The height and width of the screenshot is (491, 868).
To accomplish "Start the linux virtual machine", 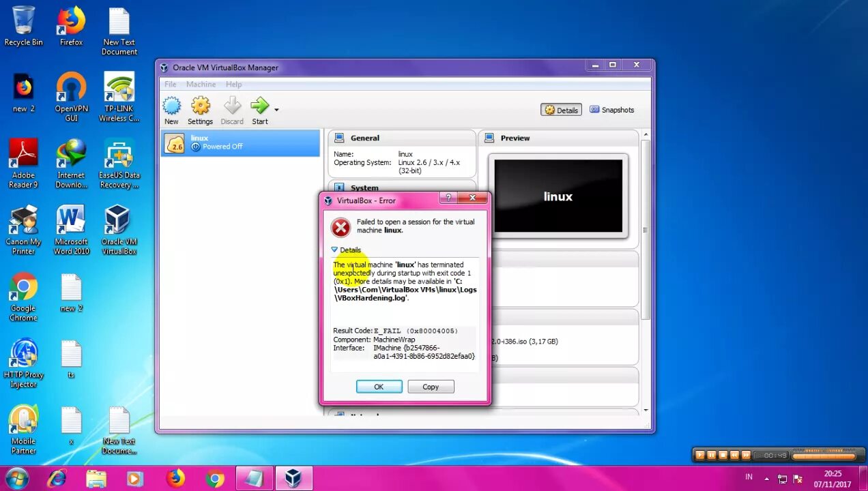I will [x=259, y=106].
